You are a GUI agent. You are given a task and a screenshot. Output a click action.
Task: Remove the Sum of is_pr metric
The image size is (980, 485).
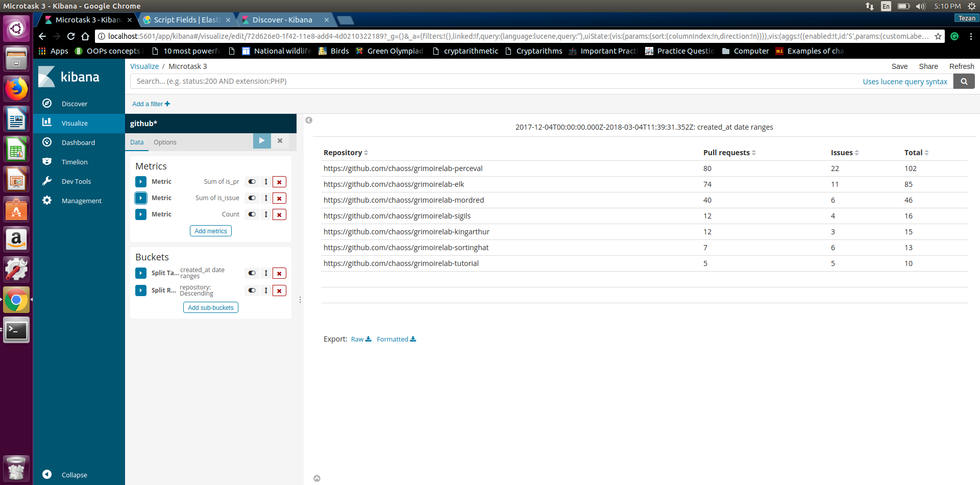click(x=279, y=182)
